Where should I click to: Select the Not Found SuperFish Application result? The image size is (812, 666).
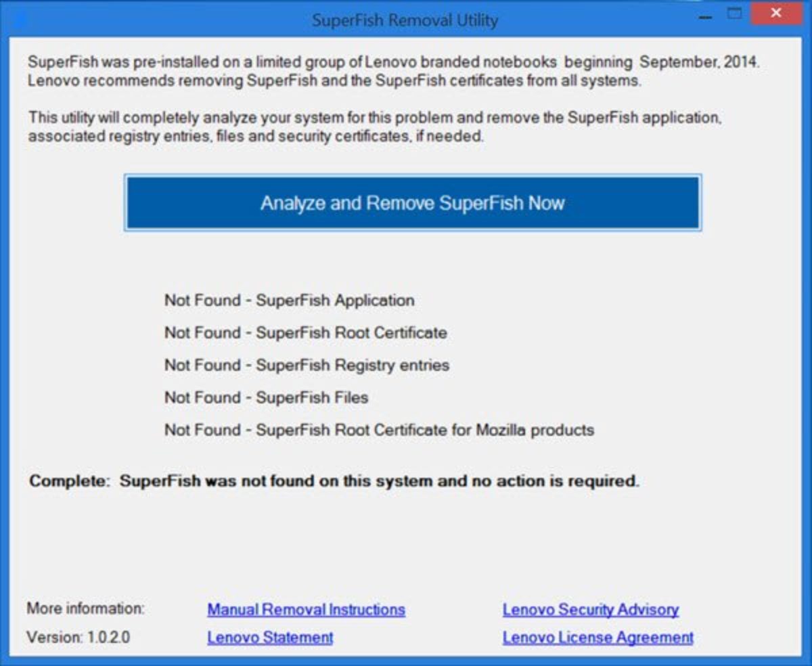click(x=289, y=301)
